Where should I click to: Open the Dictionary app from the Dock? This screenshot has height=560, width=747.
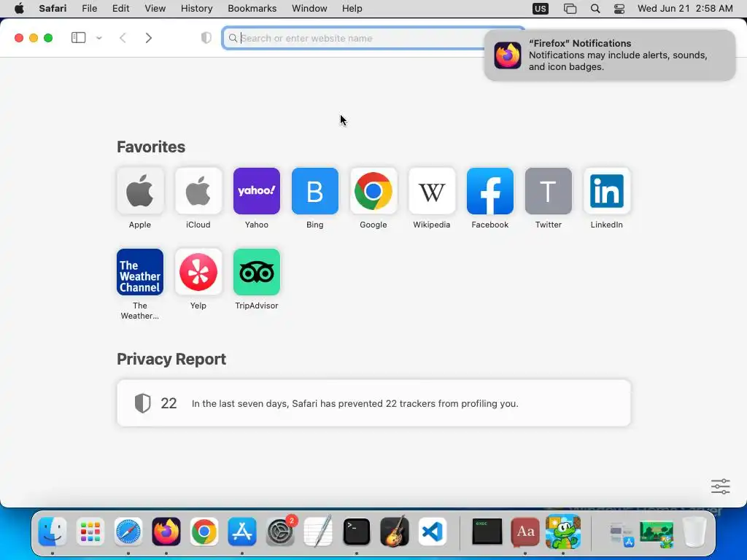tap(525, 532)
